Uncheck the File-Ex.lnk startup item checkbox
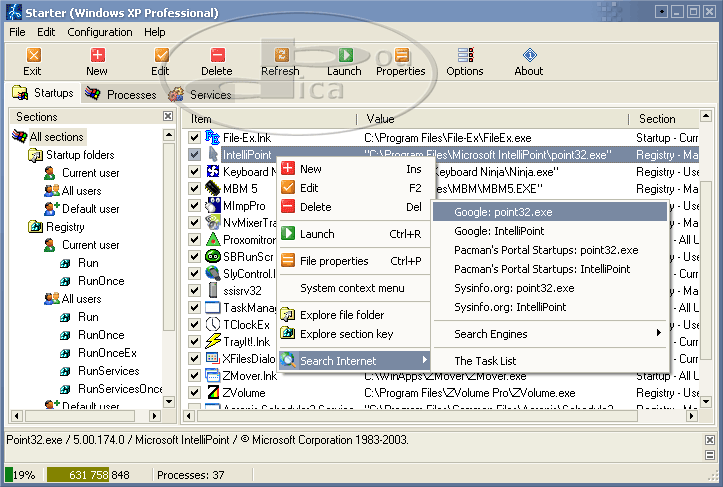The height and width of the screenshot is (487, 723). [195, 137]
